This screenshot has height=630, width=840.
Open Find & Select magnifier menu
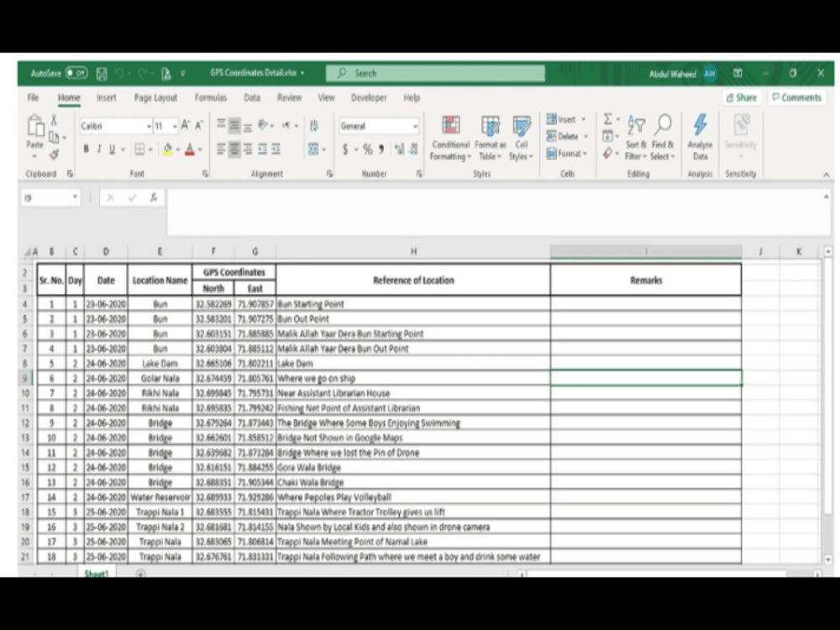664,138
